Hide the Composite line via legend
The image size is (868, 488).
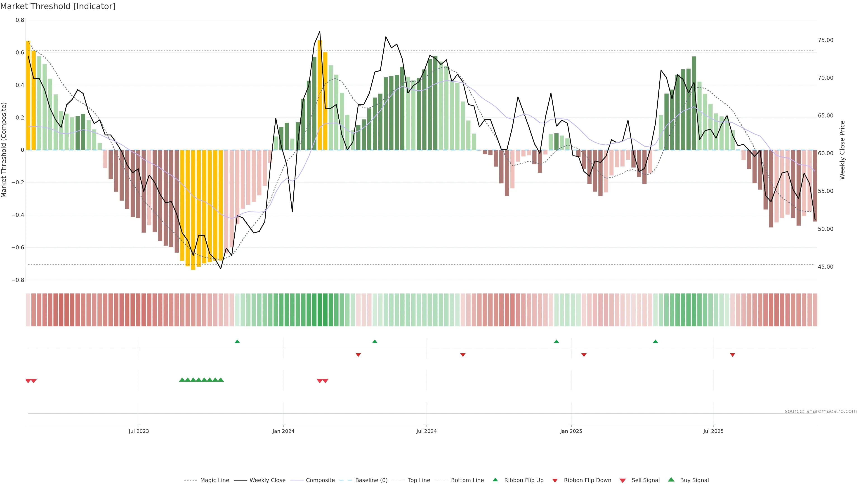point(320,480)
